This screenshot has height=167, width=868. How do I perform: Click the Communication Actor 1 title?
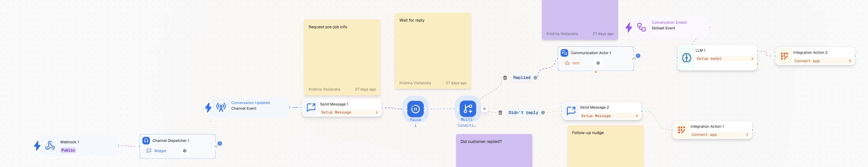[591, 53]
